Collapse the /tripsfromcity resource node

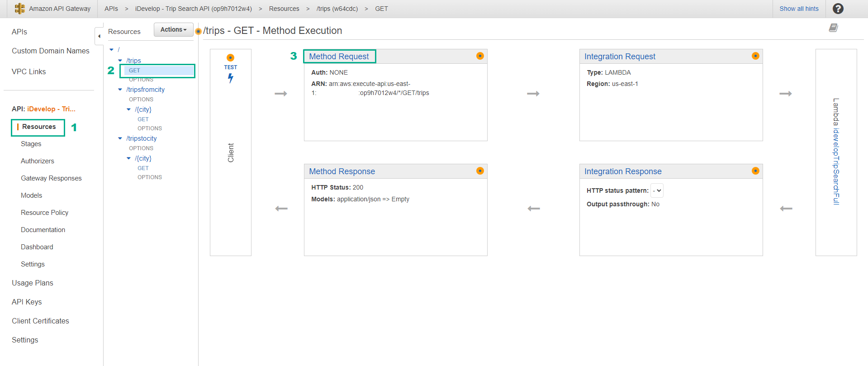pyautogui.click(x=120, y=89)
